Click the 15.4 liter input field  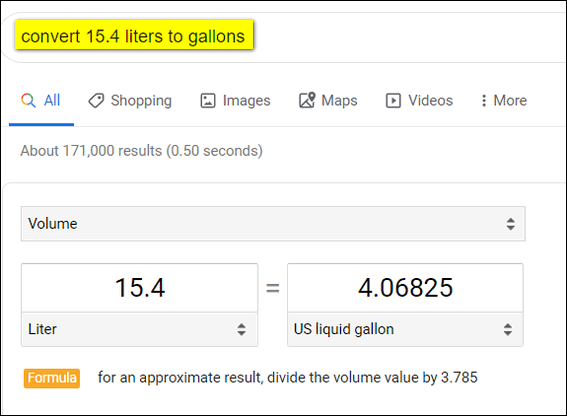(140, 288)
